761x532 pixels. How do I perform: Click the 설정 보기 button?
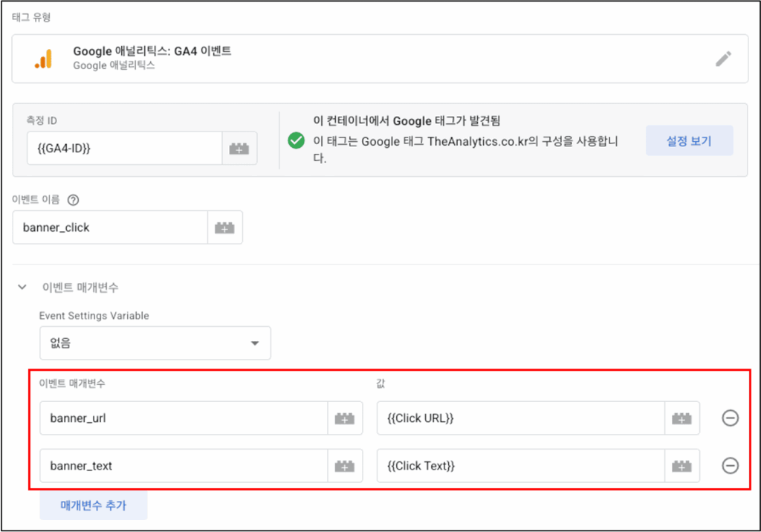pyautogui.click(x=689, y=140)
